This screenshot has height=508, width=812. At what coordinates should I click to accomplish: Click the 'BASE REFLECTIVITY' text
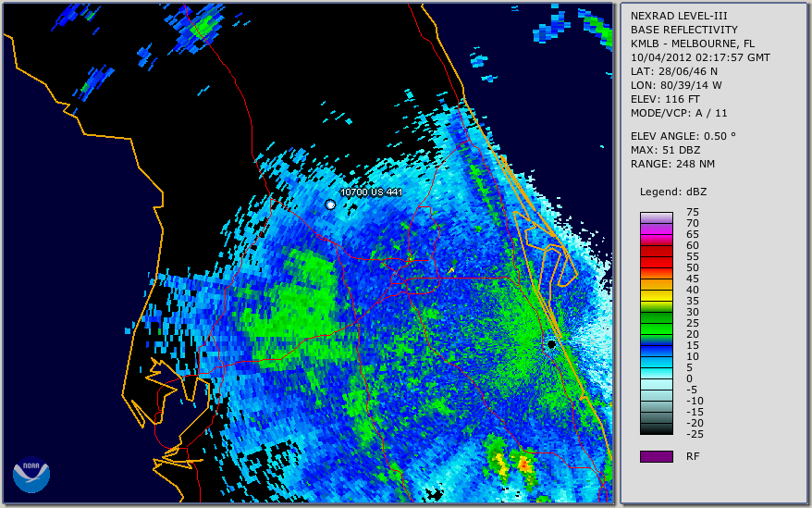(684, 30)
